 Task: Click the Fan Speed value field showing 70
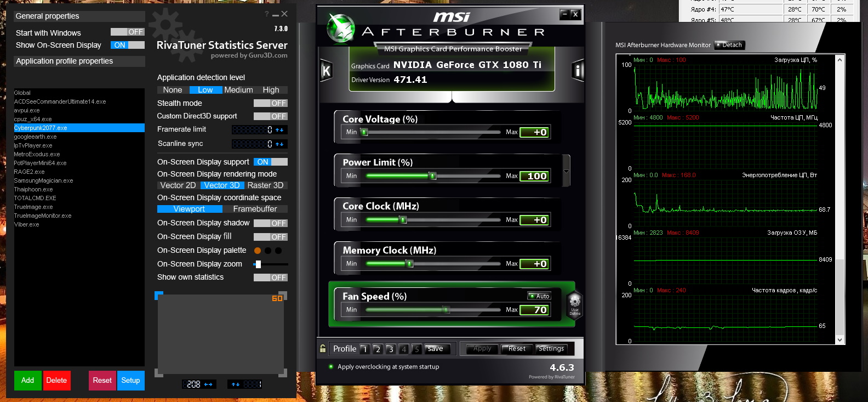[534, 310]
